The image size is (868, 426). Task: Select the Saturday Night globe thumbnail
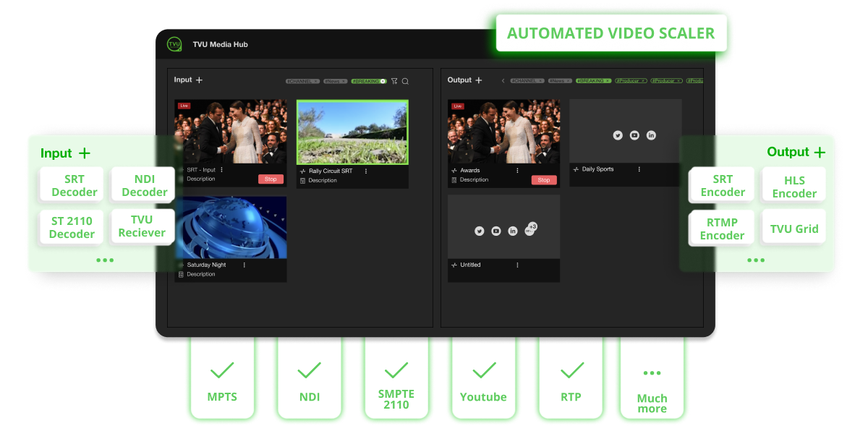231,228
